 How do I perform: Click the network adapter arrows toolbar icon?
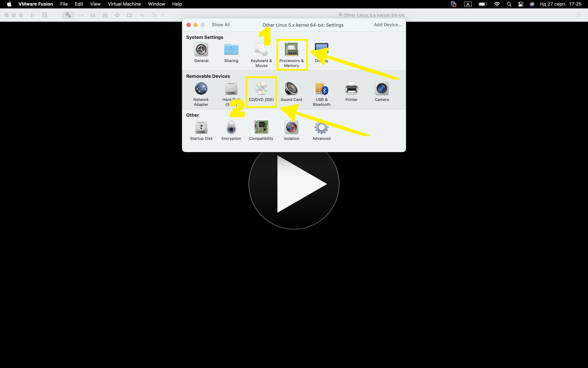click(x=81, y=15)
